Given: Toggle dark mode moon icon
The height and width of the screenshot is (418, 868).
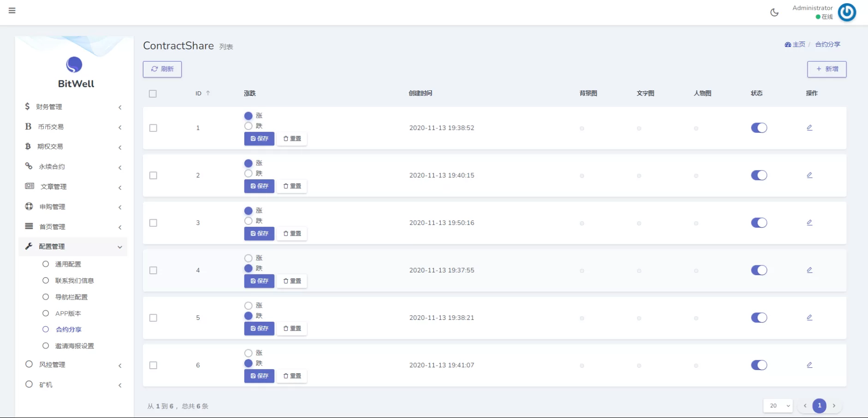Looking at the screenshot, I should [774, 12].
